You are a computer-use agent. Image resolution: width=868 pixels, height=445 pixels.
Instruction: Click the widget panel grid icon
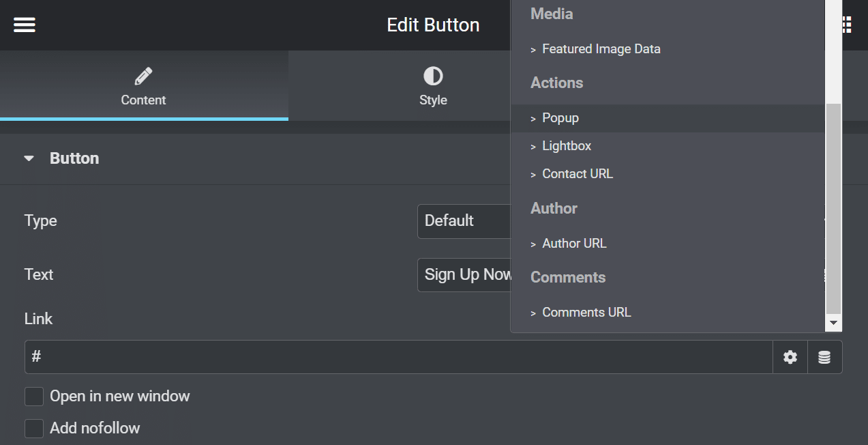(845, 25)
